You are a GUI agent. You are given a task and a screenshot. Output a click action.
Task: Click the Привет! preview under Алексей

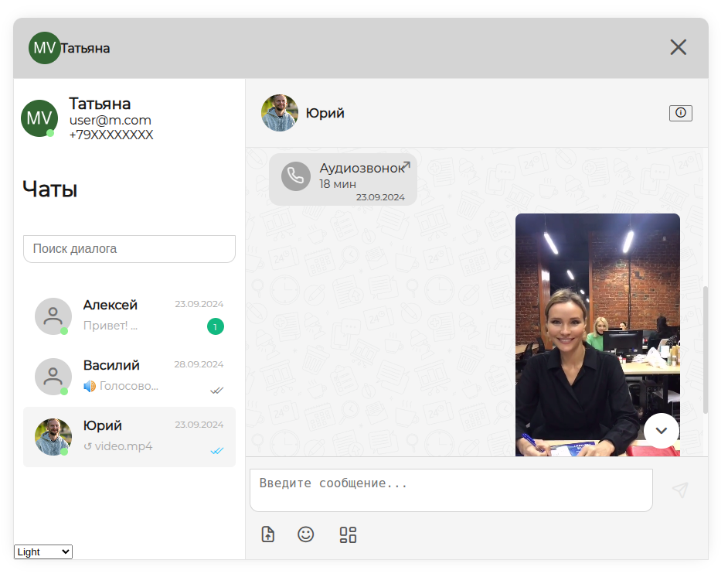[111, 326]
